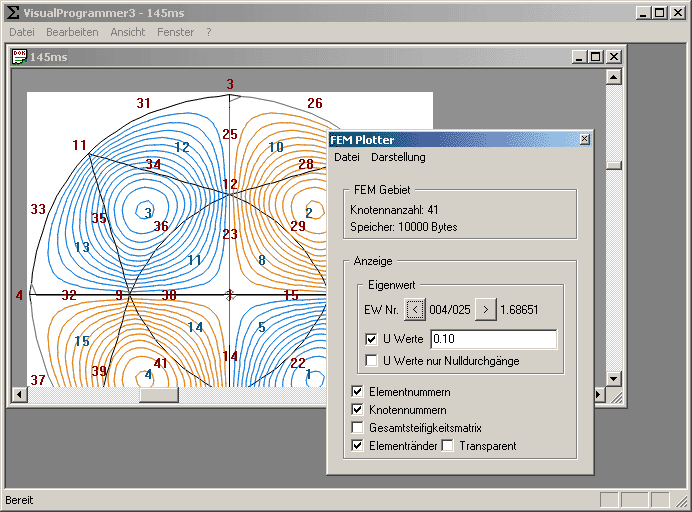
Task: Click the 145ms document icon
Action: point(19,57)
